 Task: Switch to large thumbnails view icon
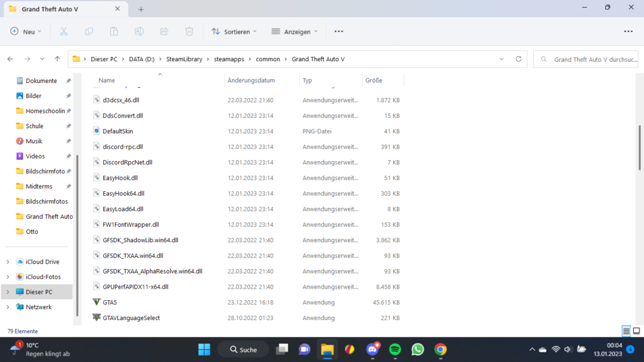point(636,331)
